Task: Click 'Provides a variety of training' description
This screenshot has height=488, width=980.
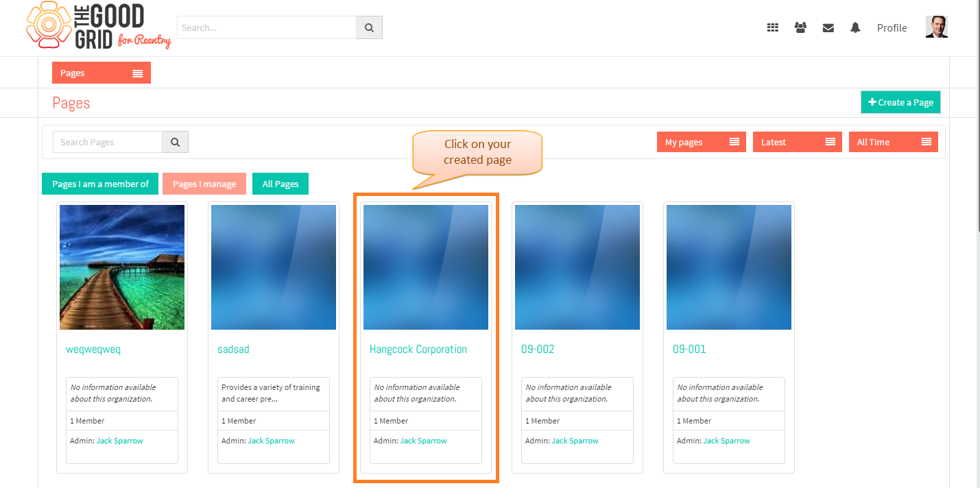Action: click(x=271, y=393)
